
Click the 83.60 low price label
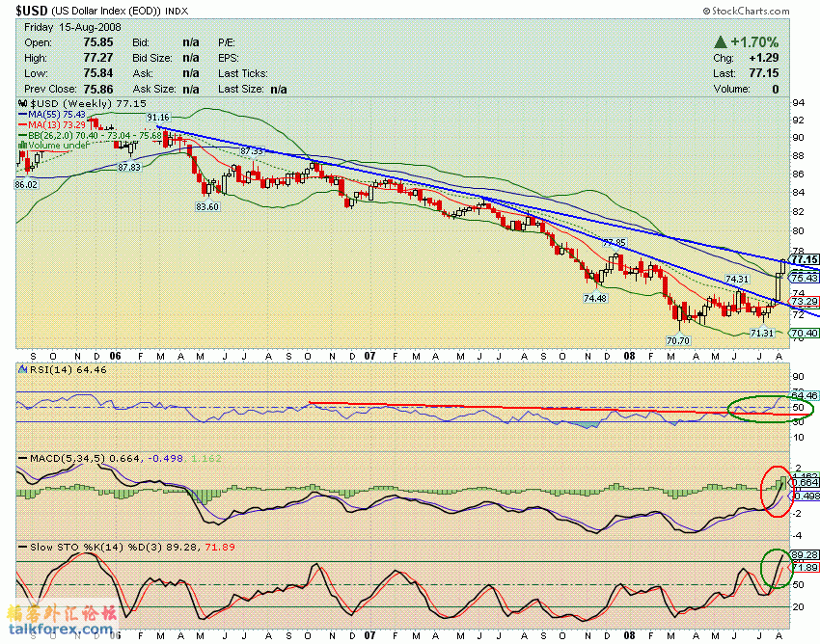pyautogui.click(x=207, y=206)
